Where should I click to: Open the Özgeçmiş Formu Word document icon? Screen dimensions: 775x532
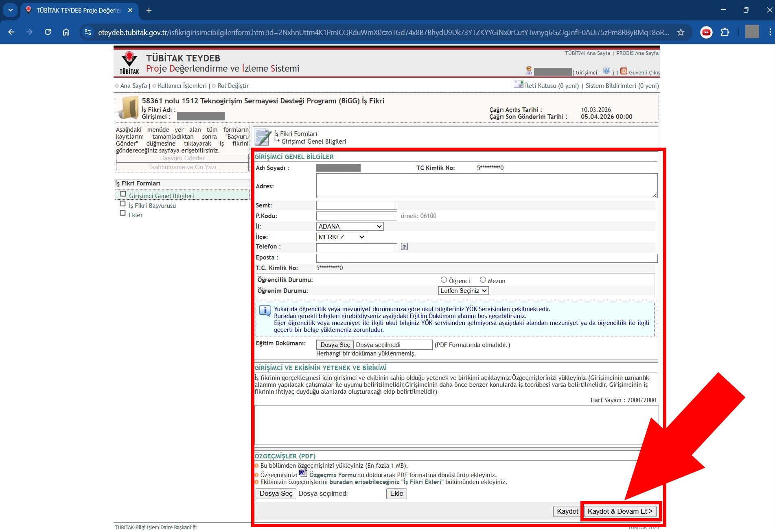coord(303,473)
